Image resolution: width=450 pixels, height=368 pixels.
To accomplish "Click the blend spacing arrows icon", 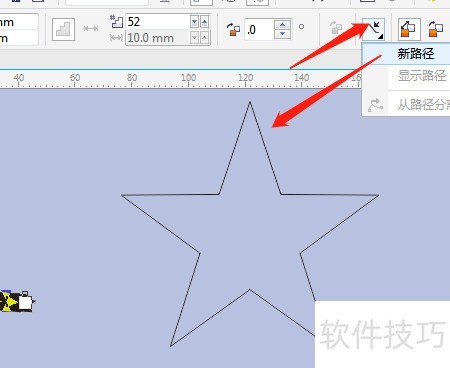I will click(x=91, y=29).
